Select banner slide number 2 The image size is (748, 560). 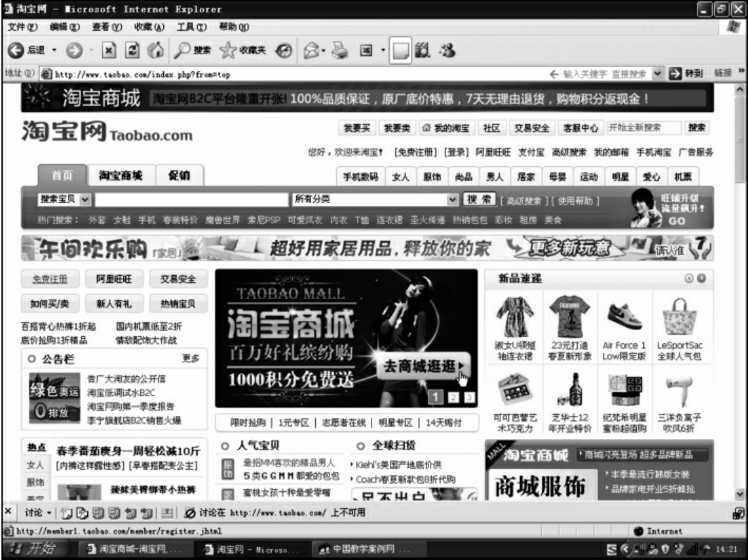(x=453, y=397)
